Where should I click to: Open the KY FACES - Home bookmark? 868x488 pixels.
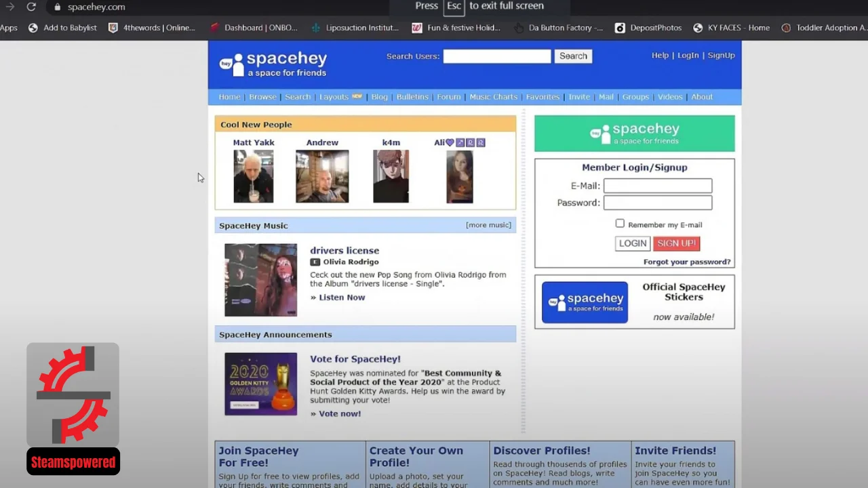(x=731, y=28)
